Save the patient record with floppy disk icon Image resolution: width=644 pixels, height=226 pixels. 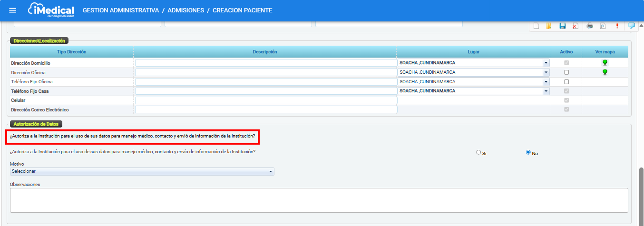point(563,26)
